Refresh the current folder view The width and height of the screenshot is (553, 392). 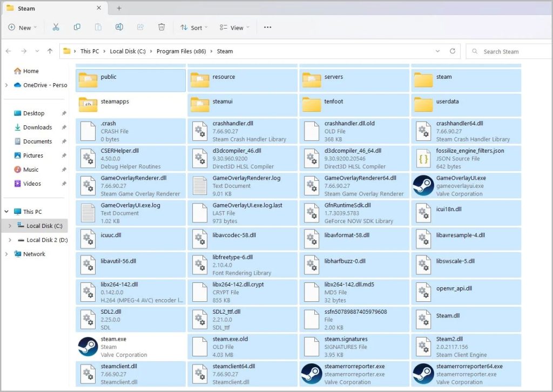point(453,51)
